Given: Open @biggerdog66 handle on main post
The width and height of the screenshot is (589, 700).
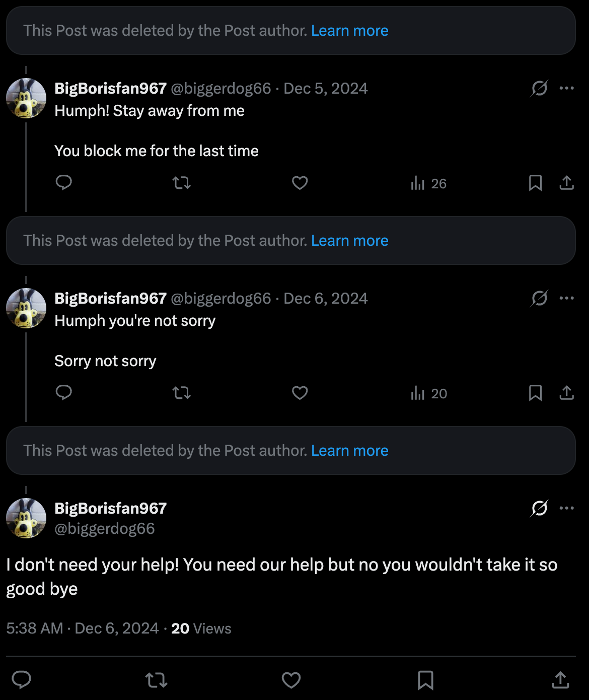Looking at the screenshot, I should pyautogui.click(x=105, y=529).
